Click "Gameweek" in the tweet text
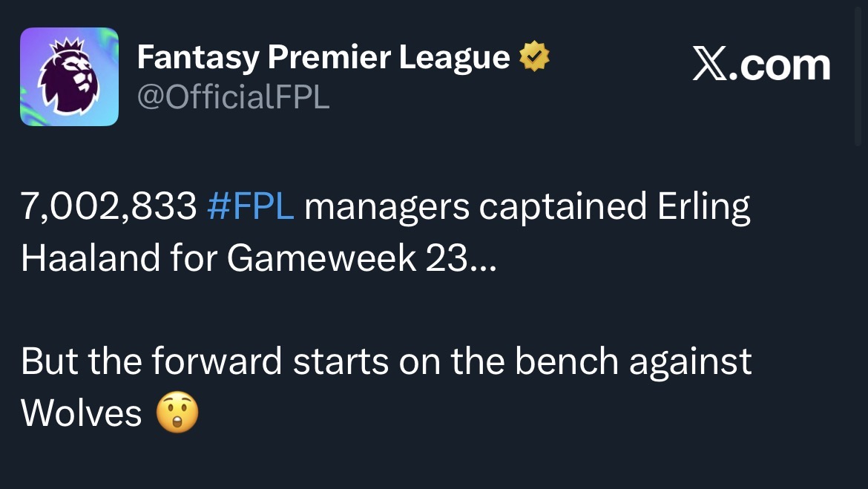Image resolution: width=868 pixels, height=489 pixels. (321, 260)
